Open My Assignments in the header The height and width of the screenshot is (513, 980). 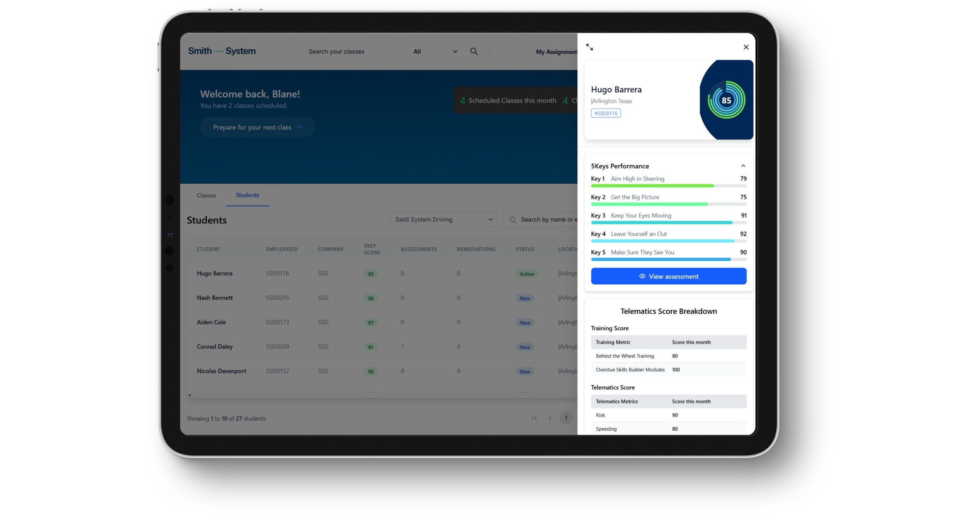556,52
